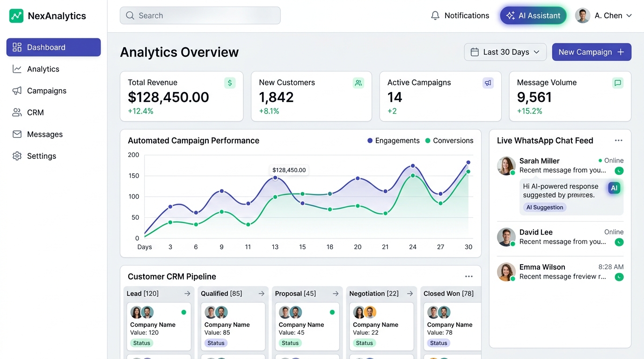Click the chat bubble icon on Message Volume card
Image resolution: width=644 pixels, height=359 pixels.
click(x=618, y=83)
